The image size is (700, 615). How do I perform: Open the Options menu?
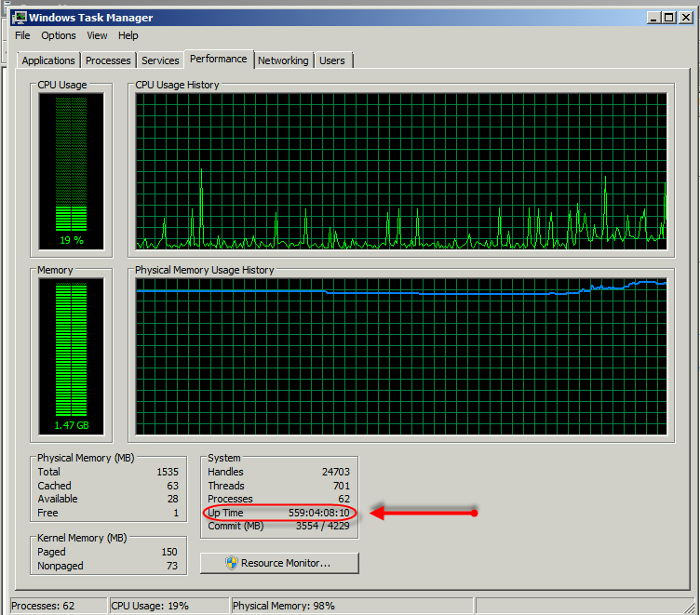pos(59,35)
